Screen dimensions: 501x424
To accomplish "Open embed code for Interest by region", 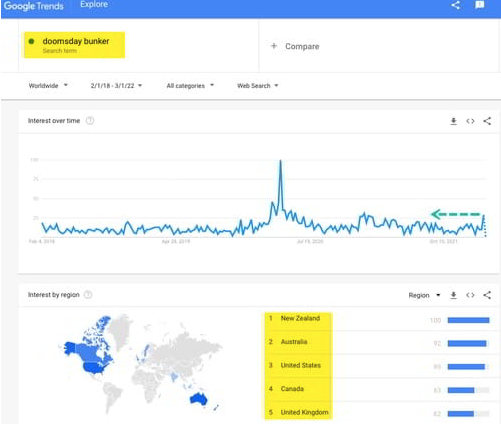I will click(x=470, y=295).
